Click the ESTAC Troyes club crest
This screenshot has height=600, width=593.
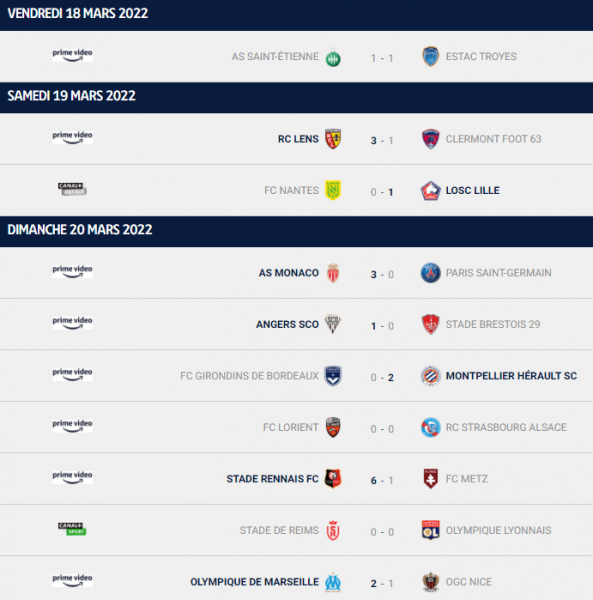pyautogui.click(x=430, y=57)
